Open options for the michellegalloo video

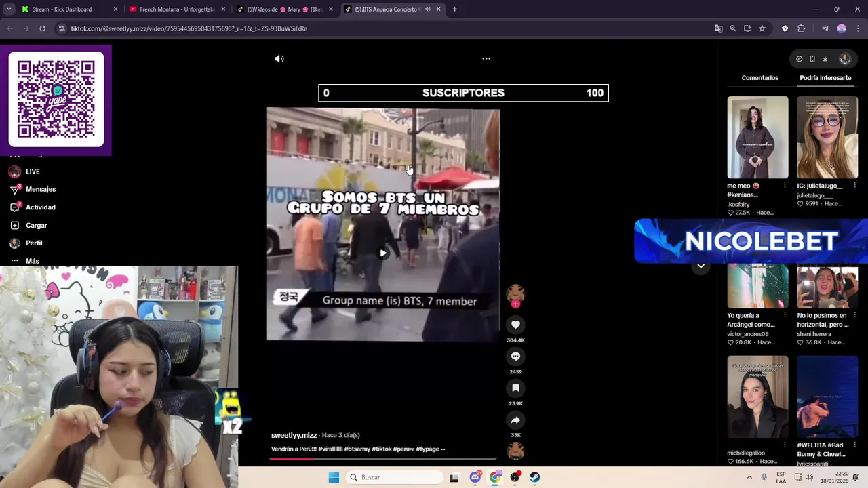coord(785,445)
